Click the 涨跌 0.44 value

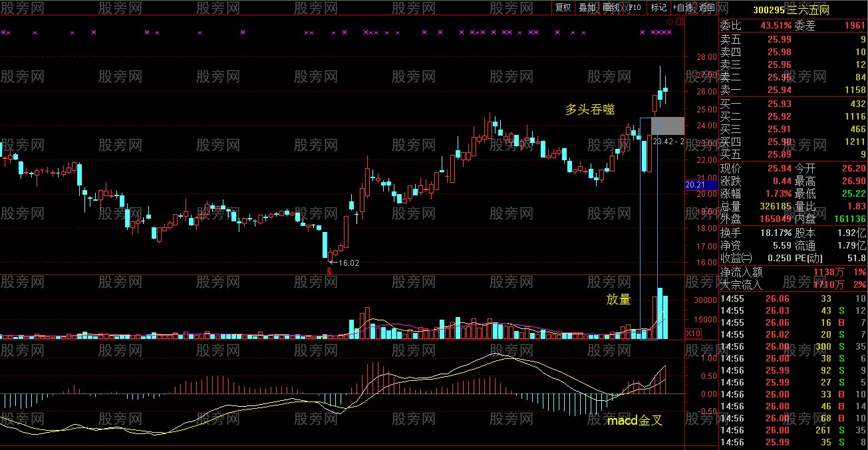[782, 181]
